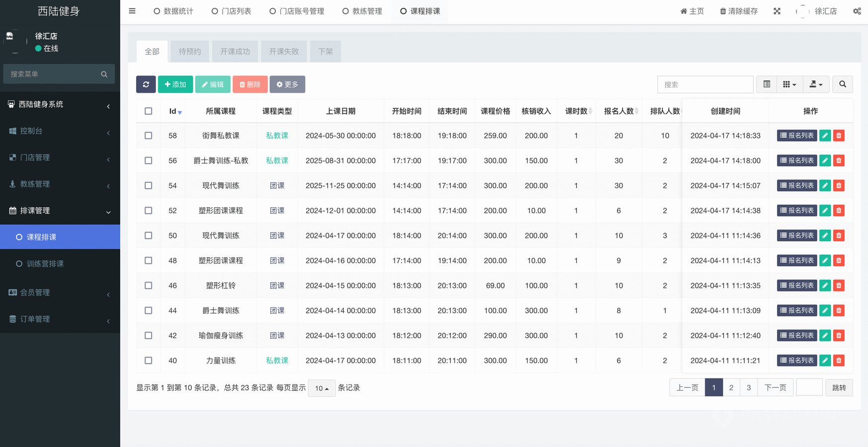The width and height of the screenshot is (868, 447).
Task: Open the columns visibility dropdown
Action: pyautogui.click(x=789, y=84)
